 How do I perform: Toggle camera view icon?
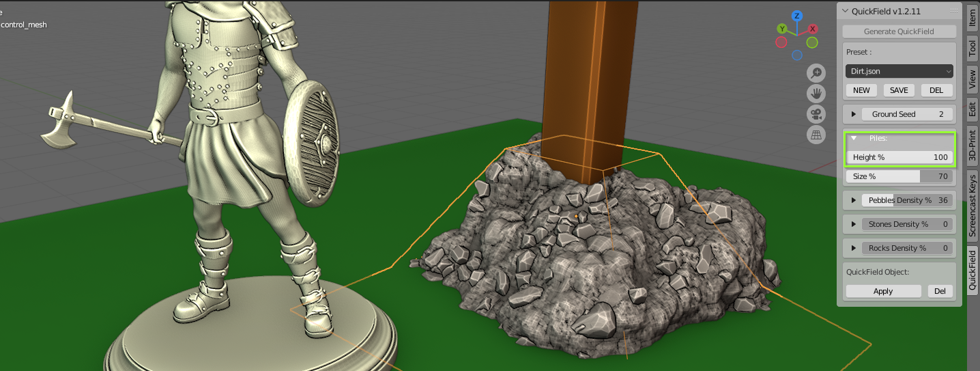(x=816, y=114)
